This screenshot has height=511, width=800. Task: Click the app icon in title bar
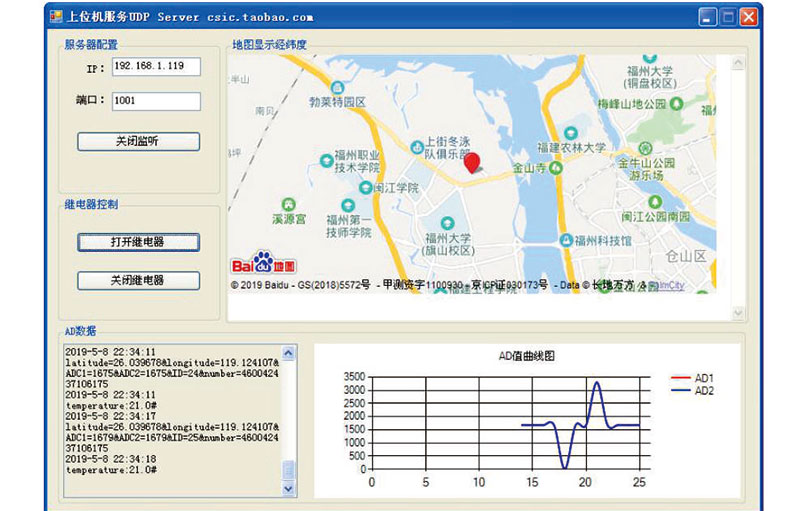pyautogui.click(x=56, y=17)
